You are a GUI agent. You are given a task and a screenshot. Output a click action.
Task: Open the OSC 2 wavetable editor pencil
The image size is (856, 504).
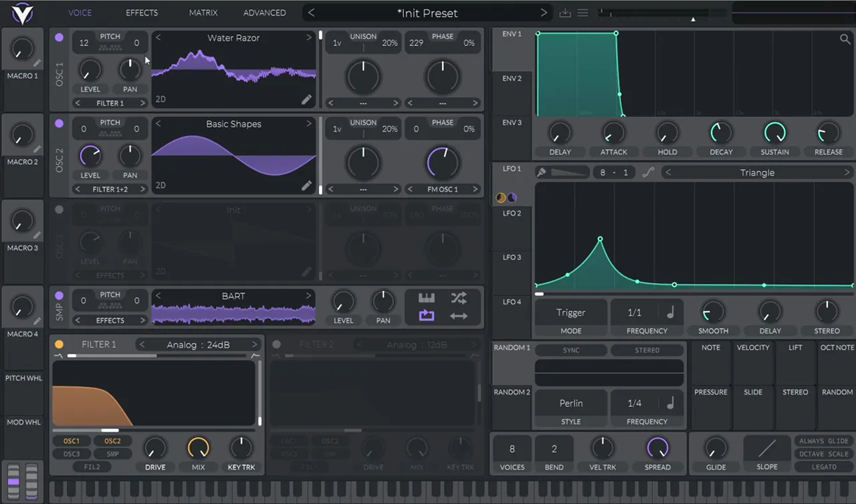click(306, 186)
